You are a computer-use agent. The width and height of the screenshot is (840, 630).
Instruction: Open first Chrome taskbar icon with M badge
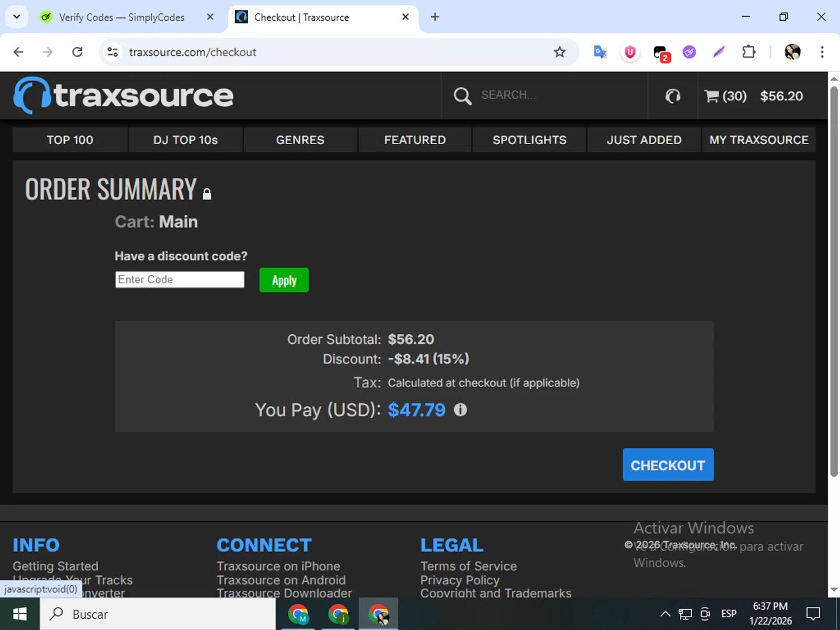(x=298, y=614)
